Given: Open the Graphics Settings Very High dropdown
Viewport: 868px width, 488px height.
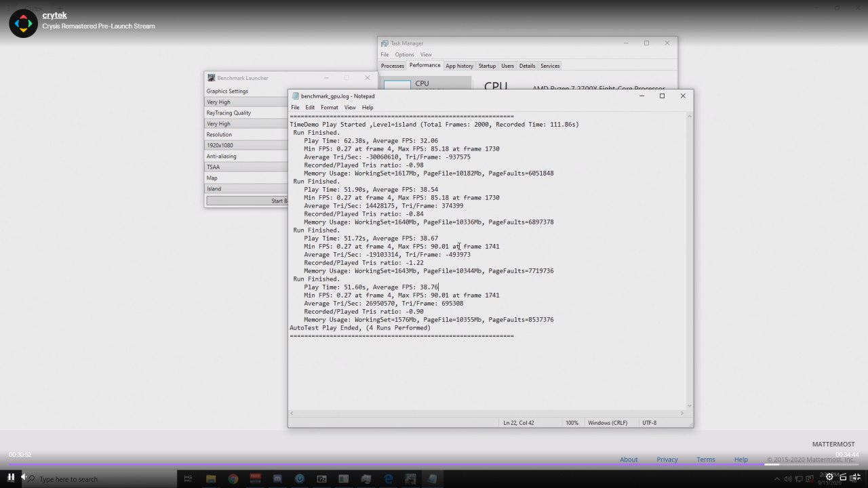Looking at the screenshot, I should 246,102.
